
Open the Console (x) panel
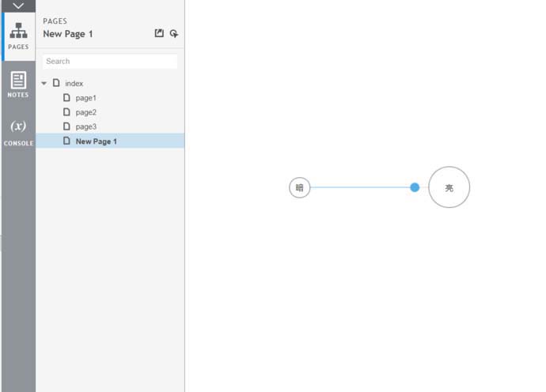click(17, 132)
